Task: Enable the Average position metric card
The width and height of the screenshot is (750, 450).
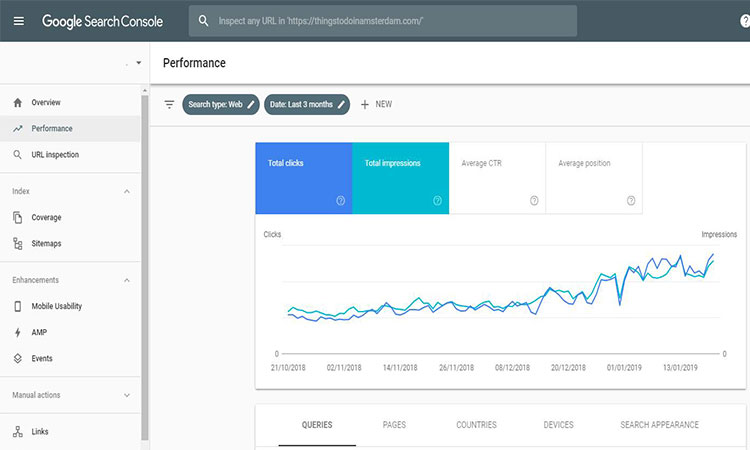Action: pyautogui.click(x=593, y=178)
